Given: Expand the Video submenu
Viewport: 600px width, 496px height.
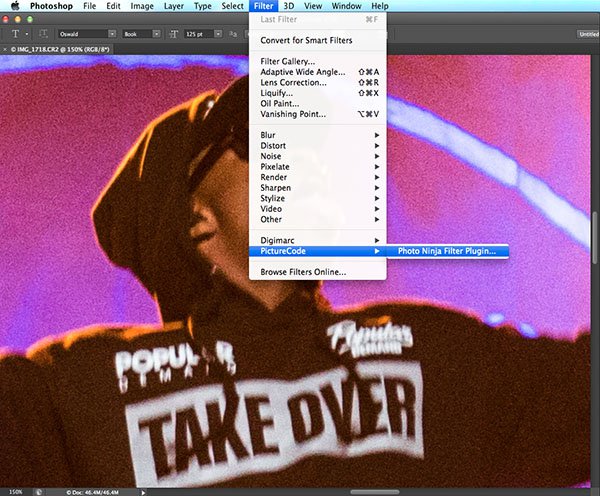Looking at the screenshot, I should (318, 209).
